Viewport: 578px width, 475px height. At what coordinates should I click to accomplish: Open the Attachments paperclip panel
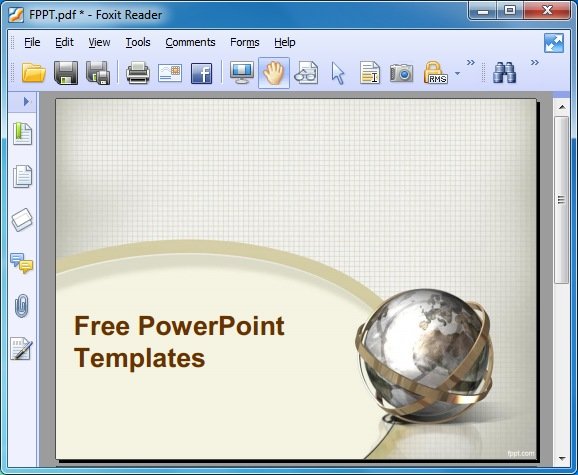click(x=22, y=306)
